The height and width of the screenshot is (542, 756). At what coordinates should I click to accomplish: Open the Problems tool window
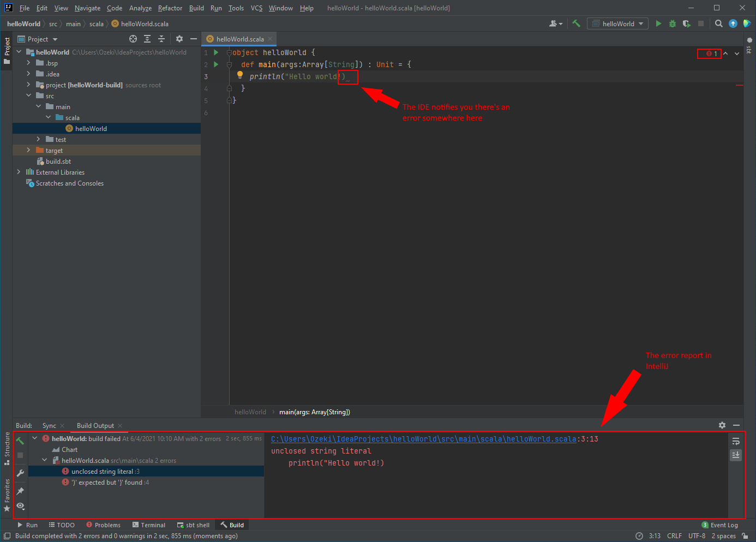pos(104,525)
